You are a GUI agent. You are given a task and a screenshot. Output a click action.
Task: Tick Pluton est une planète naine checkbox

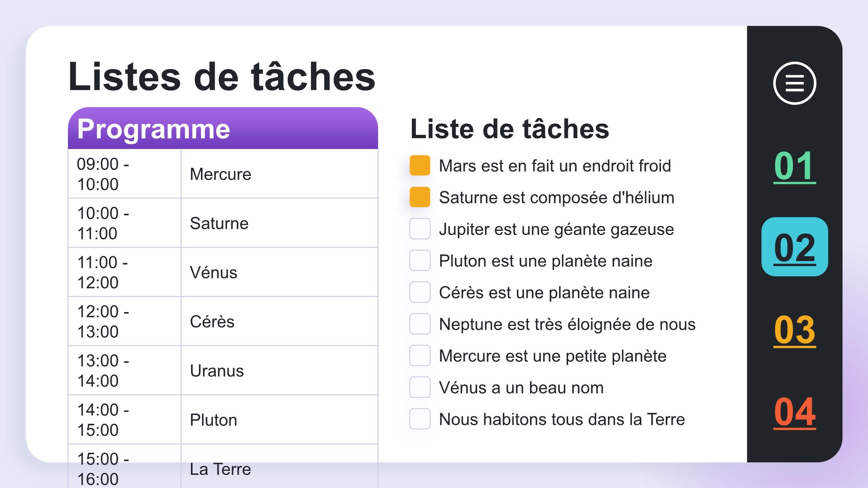pos(420,261)
